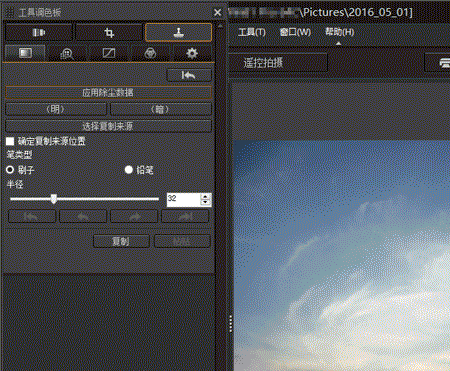450x371 pixels.
Task: Select the 刷子 brush type radio
Action: 10,170
